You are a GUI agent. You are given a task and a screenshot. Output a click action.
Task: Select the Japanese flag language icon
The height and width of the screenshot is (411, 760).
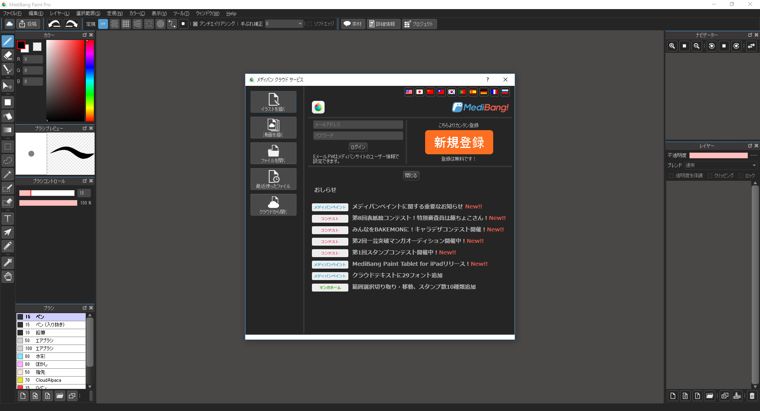(419, 92)
